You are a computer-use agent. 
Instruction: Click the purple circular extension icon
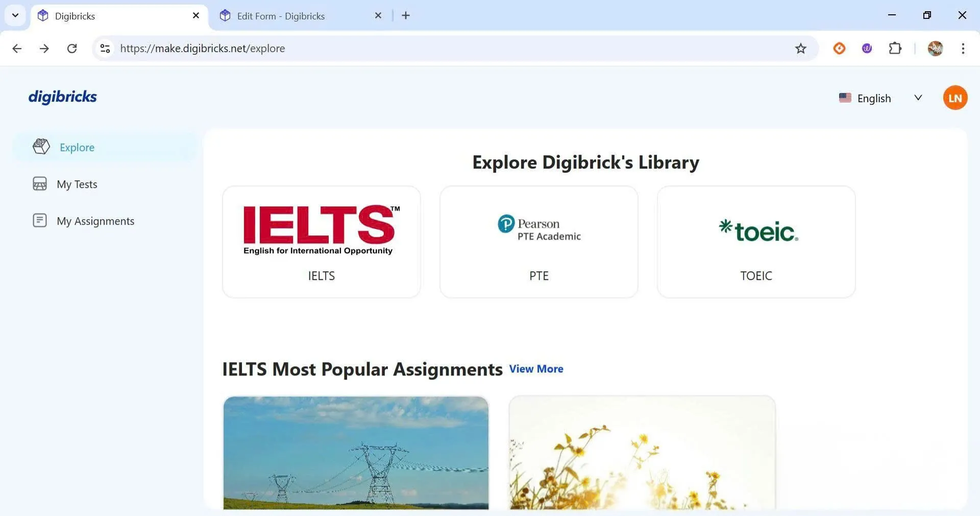(867, 49)
